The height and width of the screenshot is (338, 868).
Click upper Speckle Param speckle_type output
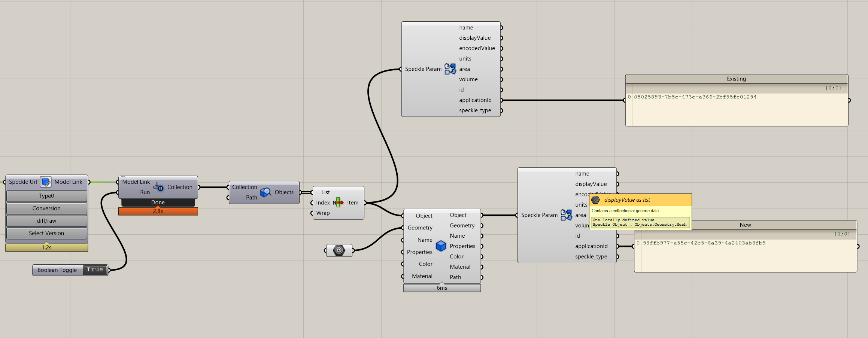(x=475, y=110)
